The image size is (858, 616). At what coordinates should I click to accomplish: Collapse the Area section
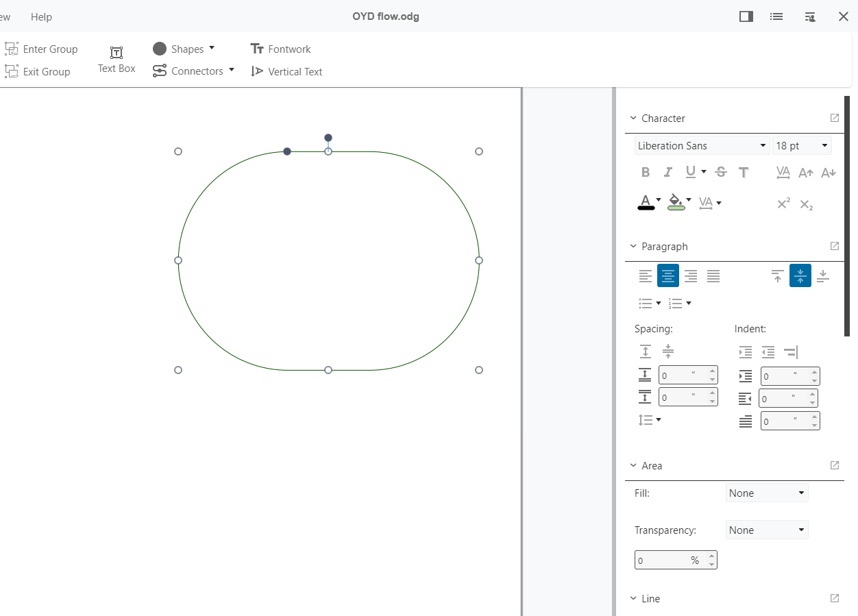tap(633, 465)
